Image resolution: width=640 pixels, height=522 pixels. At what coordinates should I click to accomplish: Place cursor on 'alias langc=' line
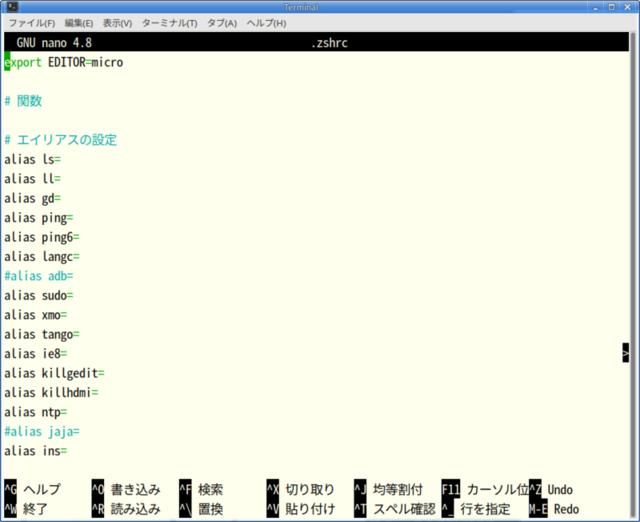click(x=42, y=257)
